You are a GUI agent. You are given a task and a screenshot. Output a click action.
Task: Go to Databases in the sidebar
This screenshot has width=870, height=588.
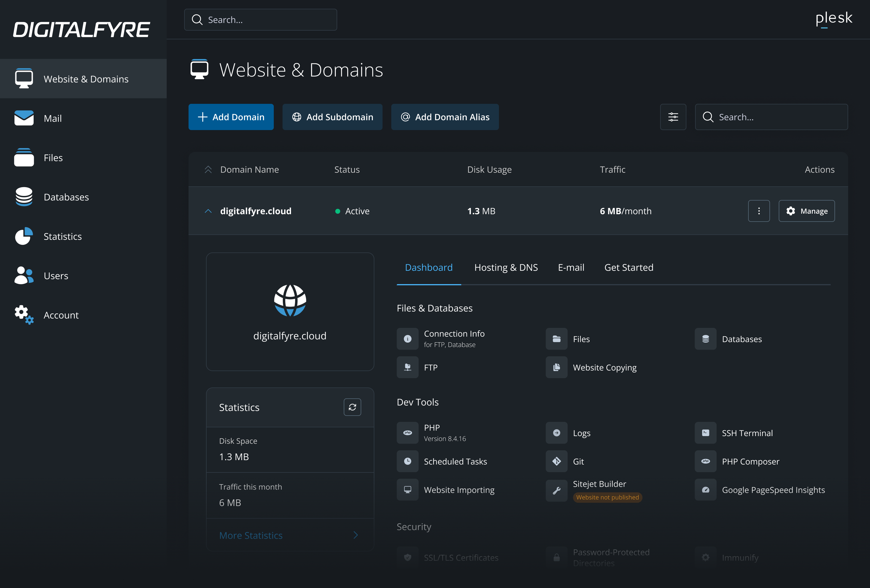point(83,197)
